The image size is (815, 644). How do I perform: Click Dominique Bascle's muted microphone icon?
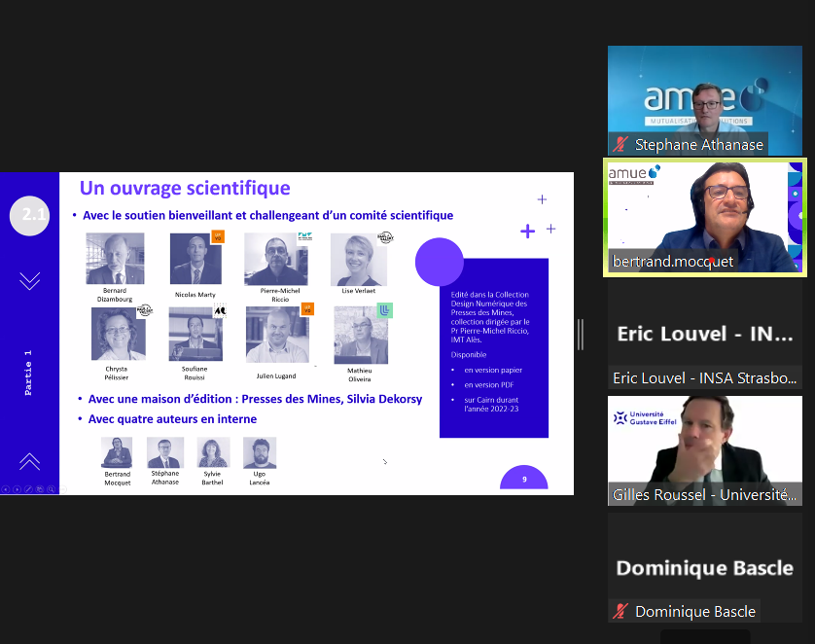tap(620, 611)
